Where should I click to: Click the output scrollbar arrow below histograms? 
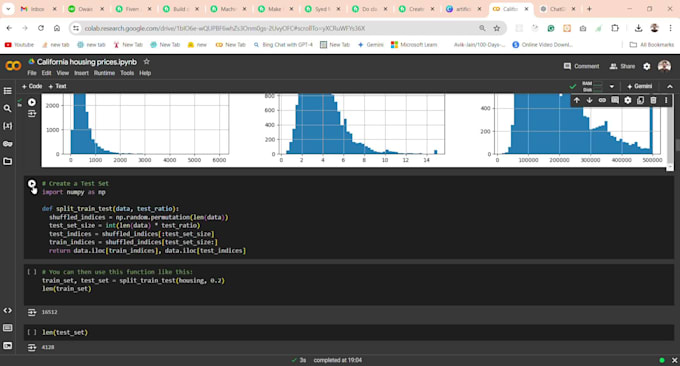pos(670,167)
